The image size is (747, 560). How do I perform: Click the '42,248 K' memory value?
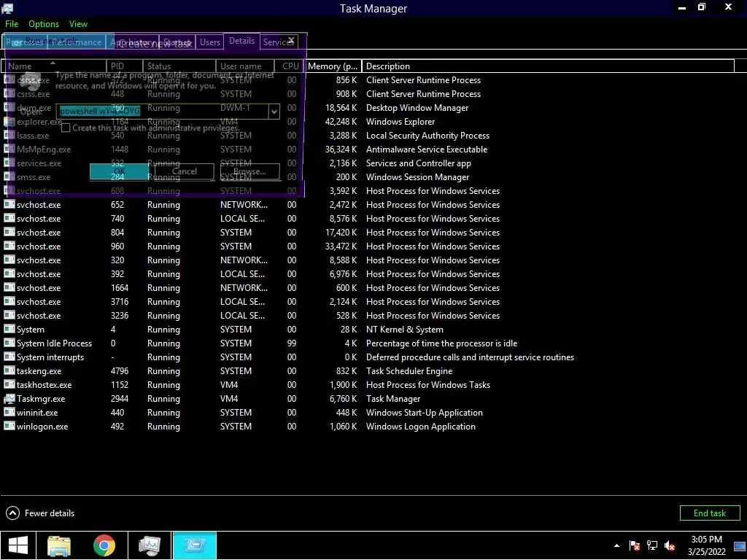pyautogui.click(x=341, y=122)
